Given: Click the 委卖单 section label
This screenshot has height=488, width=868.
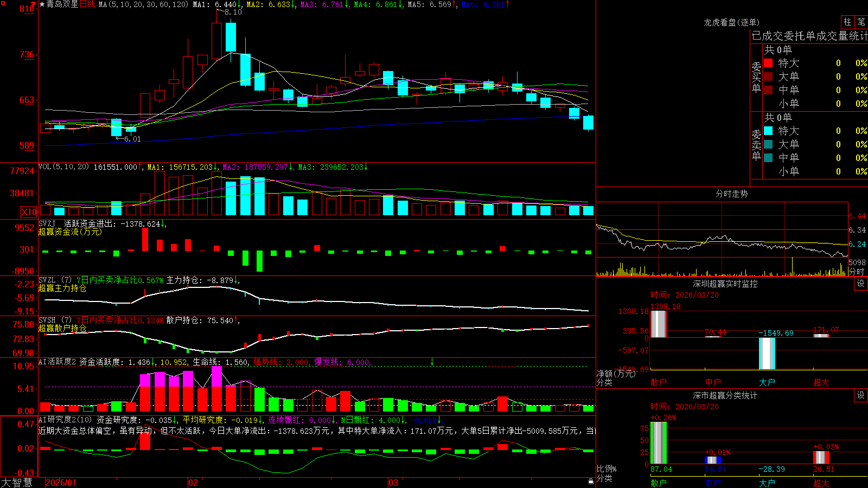Looking at the screenshot, I should point(756,145).
